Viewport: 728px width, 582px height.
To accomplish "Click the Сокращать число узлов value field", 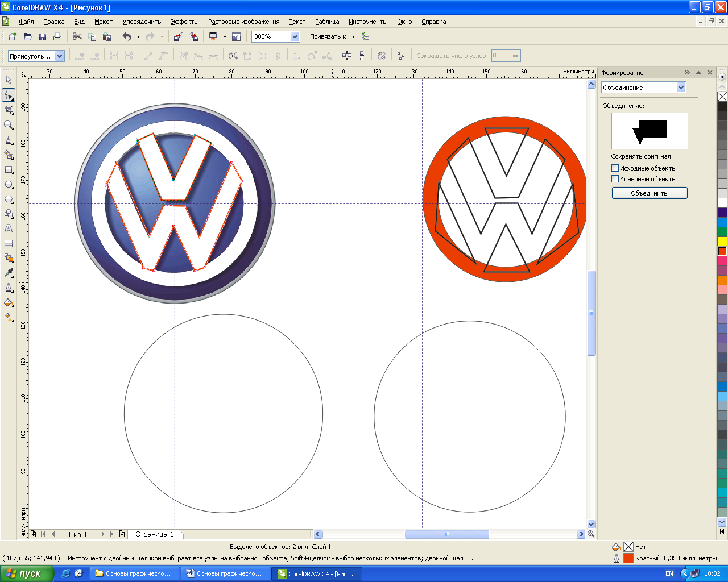I will [x=502, y=56].
